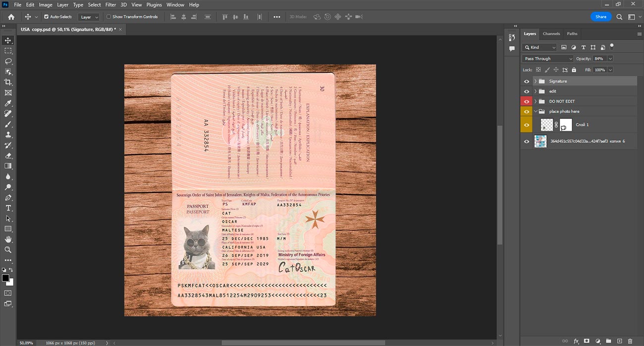Toggle the Auto-Select checkbox
This screenshot has height=346, width=644.
coord(47,17)
